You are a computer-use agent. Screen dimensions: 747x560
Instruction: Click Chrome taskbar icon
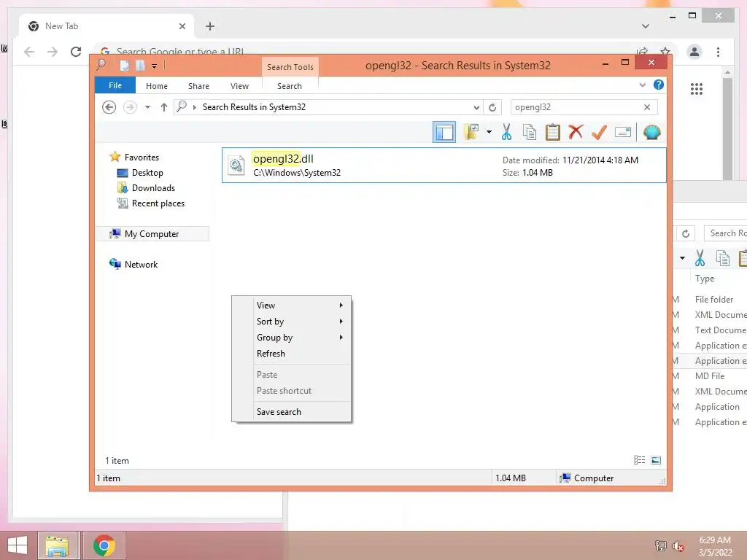pos(104,545)
